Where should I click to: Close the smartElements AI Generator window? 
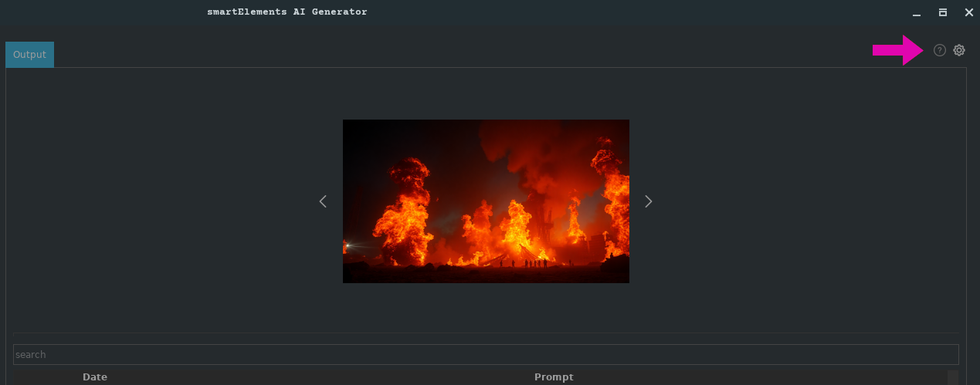[968, 12]
